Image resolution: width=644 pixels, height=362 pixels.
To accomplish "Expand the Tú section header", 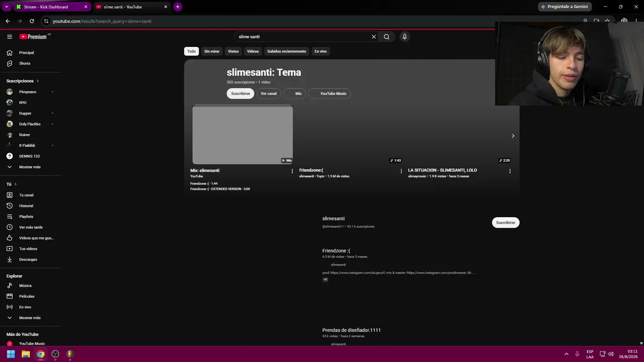I will [x=12, y=184].
